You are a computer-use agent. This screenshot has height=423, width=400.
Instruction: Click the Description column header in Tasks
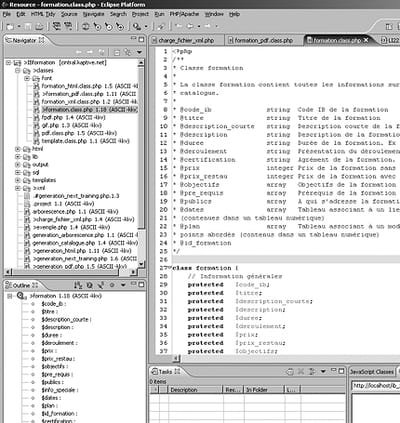point(195,389)
